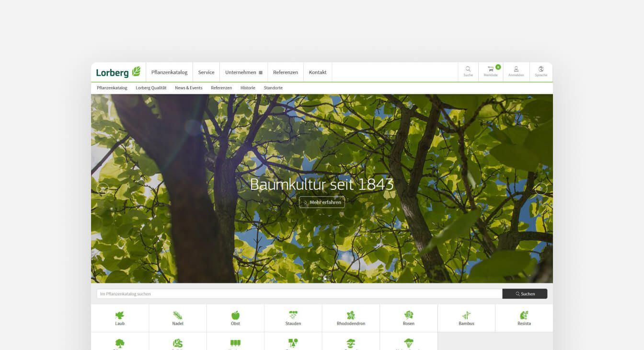Click the Mehr erfahren button
This screenshot has height=350, width=644.
322,202
